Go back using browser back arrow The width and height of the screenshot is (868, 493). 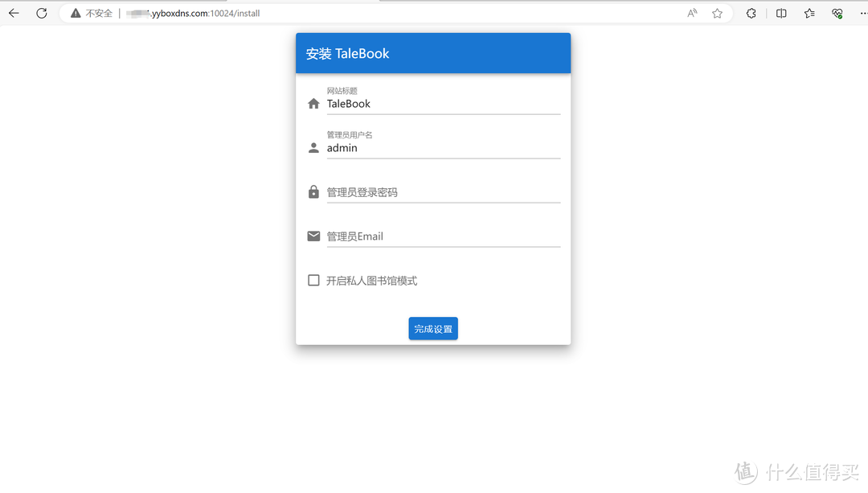(x=14, y=13)
